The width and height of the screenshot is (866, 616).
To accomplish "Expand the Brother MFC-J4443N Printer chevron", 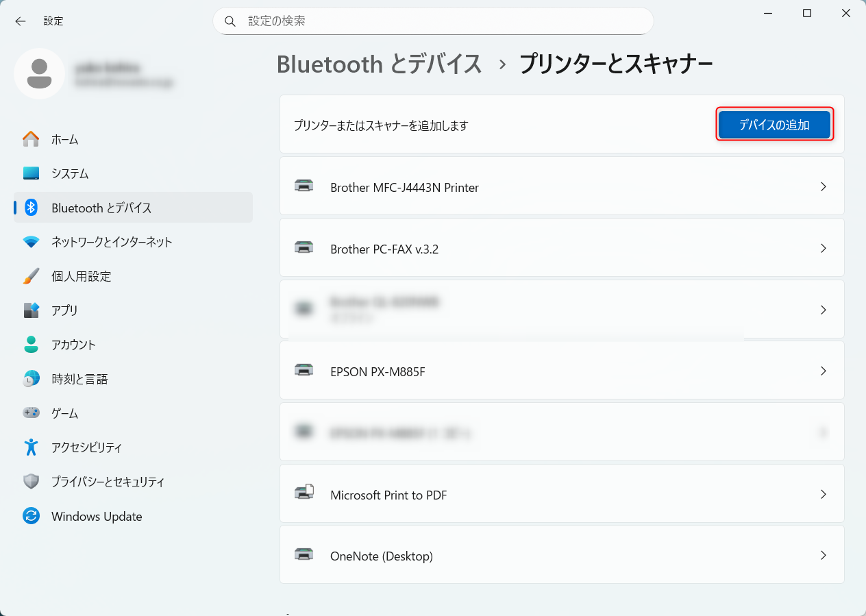I will (824, 186).
